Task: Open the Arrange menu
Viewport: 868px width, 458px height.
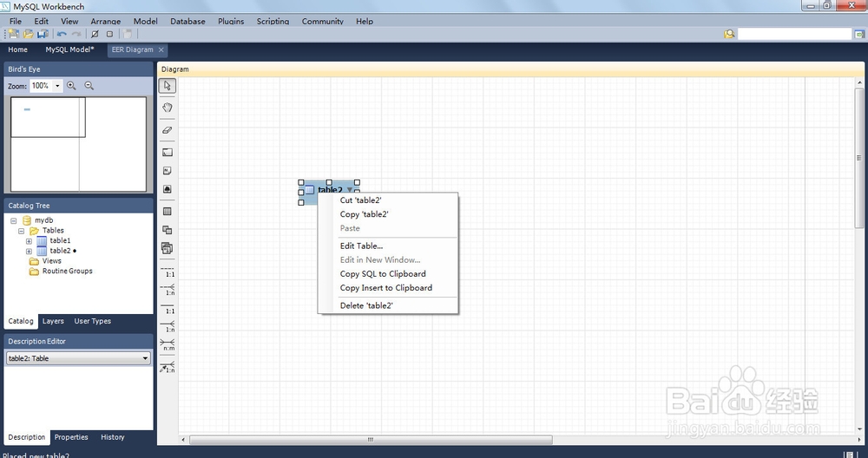Action: pos(105,21)
